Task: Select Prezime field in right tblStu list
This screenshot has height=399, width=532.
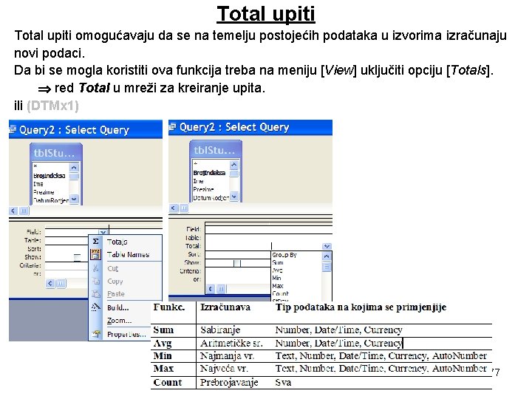Action: coord(204,189)
